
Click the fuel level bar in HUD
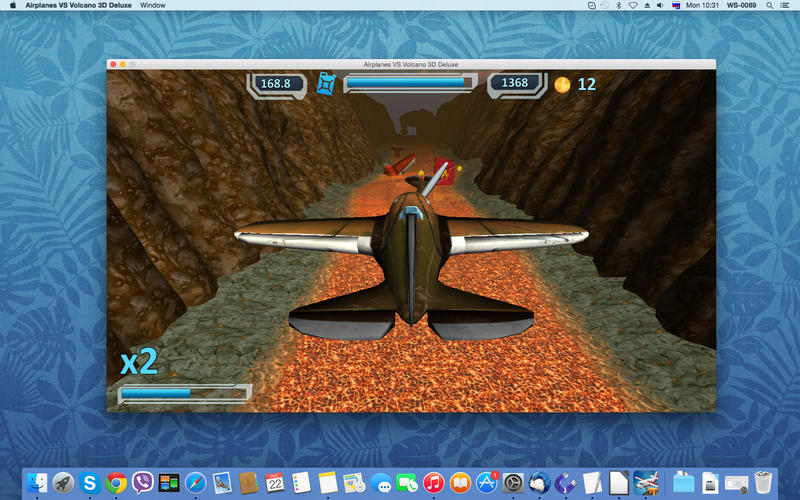click(410, 83)
